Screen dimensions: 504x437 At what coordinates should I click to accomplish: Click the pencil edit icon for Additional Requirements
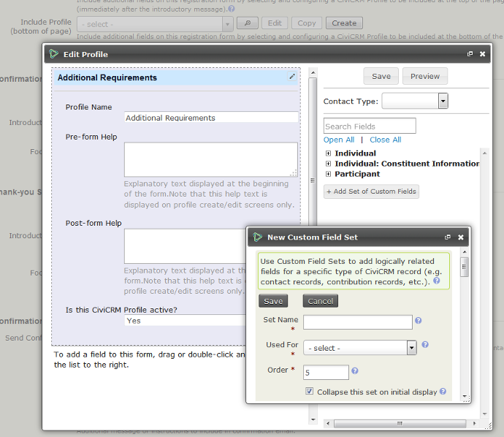point(292,76)
